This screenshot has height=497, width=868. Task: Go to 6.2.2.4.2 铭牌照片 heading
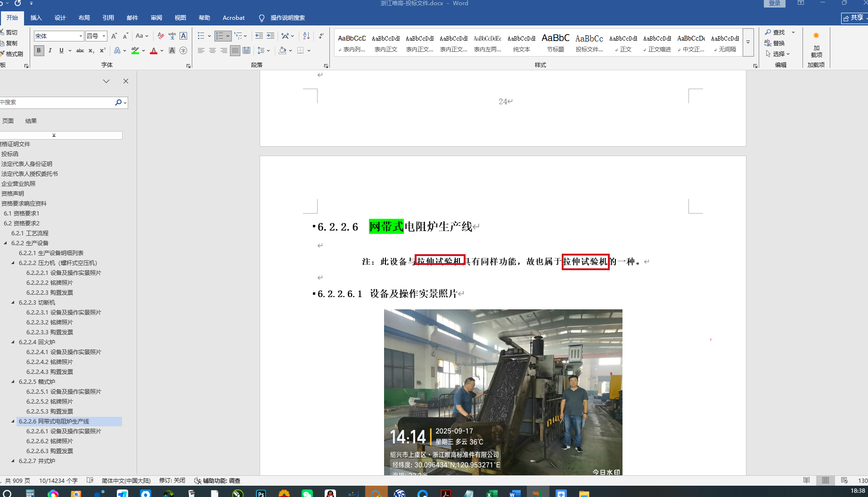(x=50, y=362)
